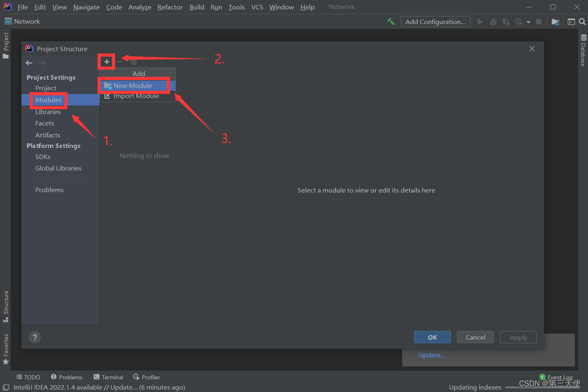Open the Run menu
This screenshot has width=588, height=392.
click(216, 7)
